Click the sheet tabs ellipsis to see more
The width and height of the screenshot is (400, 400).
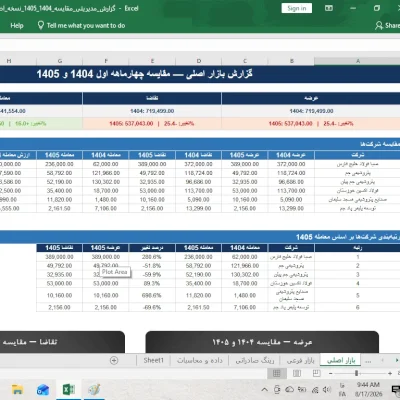point(368,360)
